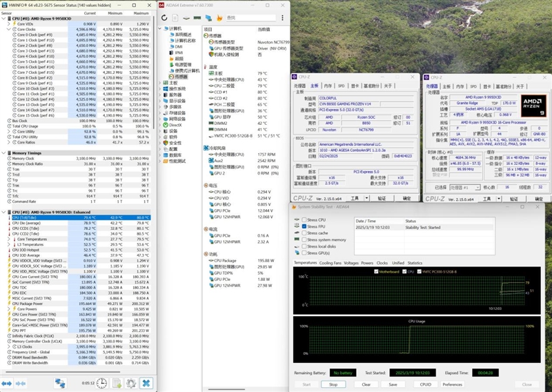
Task: Toggle YMTC PC300-512GB-B graph checkbox
Action: (420, 271)
